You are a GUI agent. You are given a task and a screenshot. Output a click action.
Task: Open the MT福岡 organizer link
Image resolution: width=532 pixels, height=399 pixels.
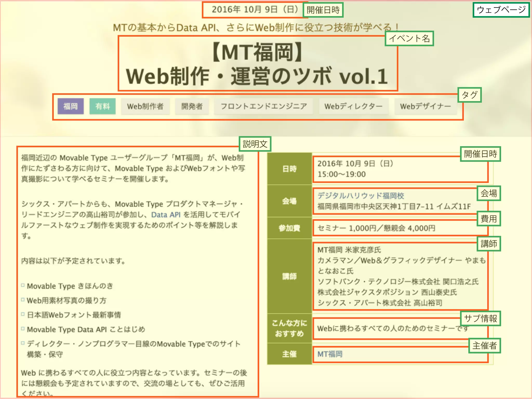tap(330, 354)
